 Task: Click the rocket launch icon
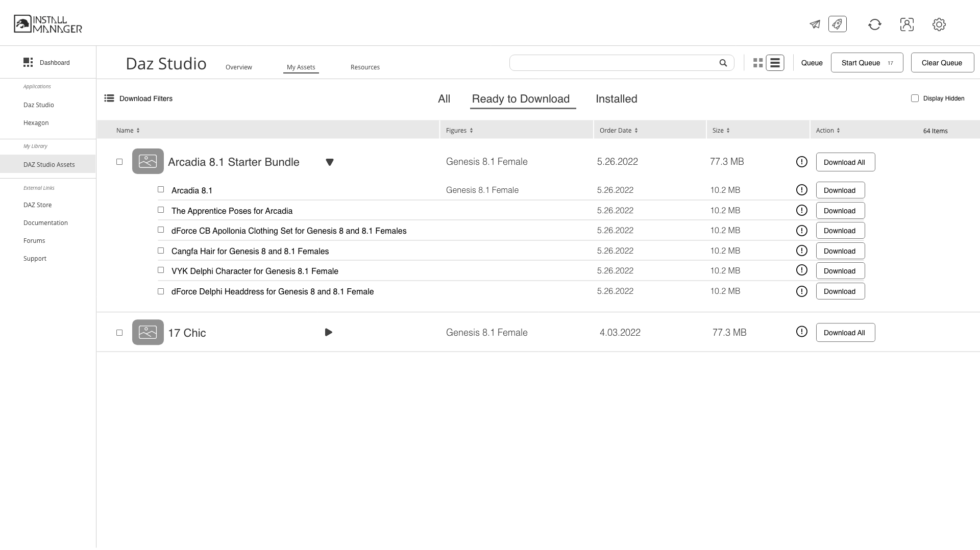coord(838,24)
